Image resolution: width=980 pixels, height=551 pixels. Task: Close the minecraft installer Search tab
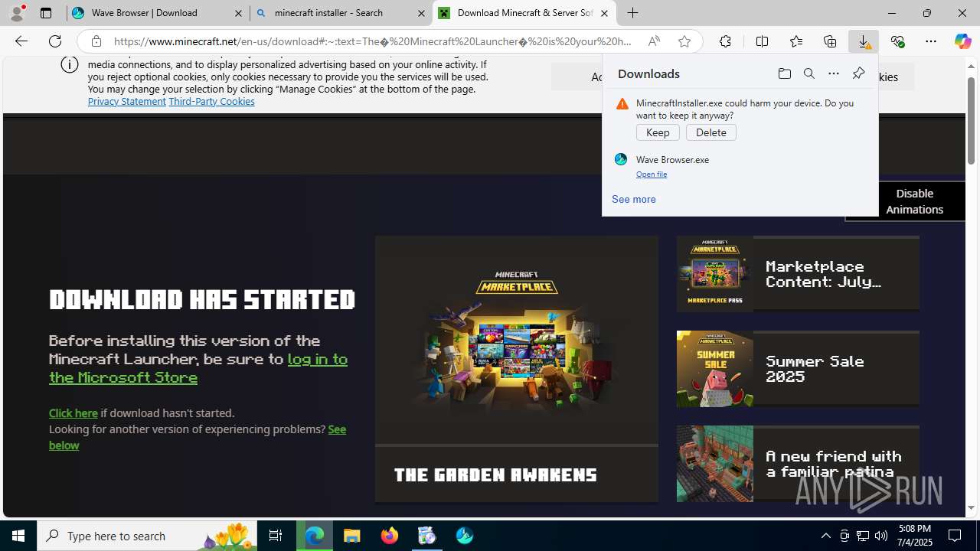pos(421,13)
